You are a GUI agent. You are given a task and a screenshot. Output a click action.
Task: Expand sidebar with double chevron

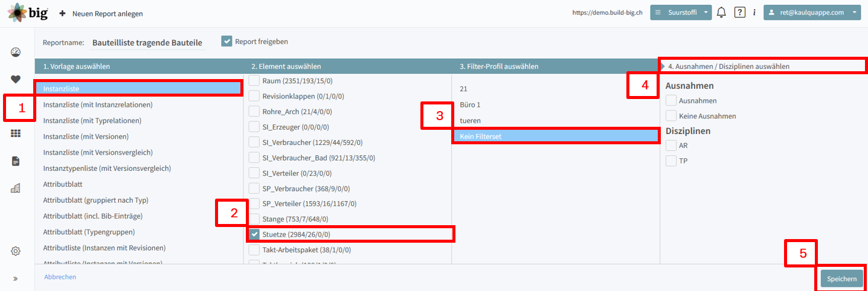point(16,278)
